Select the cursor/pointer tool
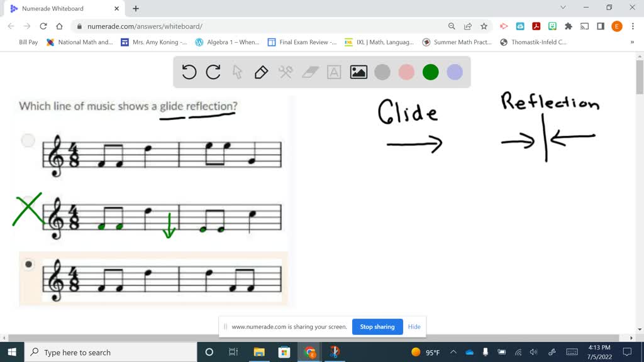 (237, 72)
